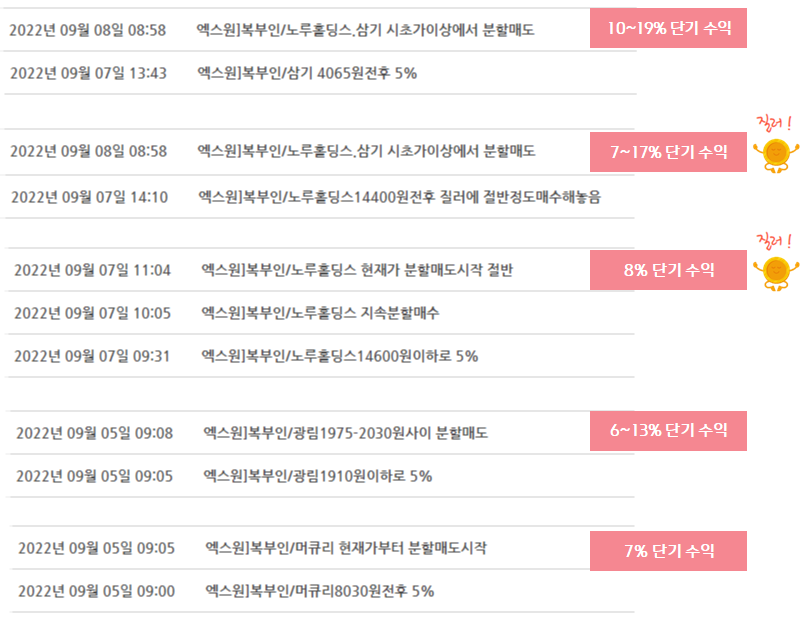The image size is (808, 640).
Task: Click the 2022년 09월 05일 09:00 timestamp
Action: [96, 591]
